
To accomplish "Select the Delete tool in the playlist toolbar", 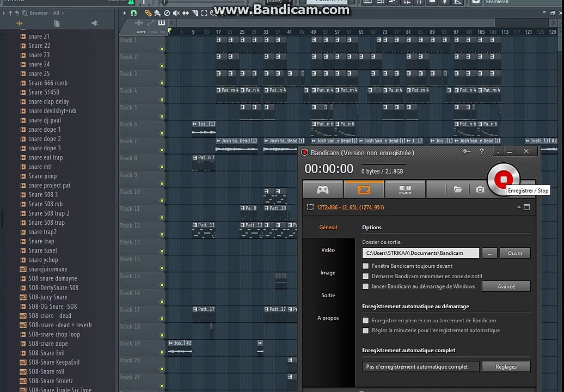I will coord(167,13).
